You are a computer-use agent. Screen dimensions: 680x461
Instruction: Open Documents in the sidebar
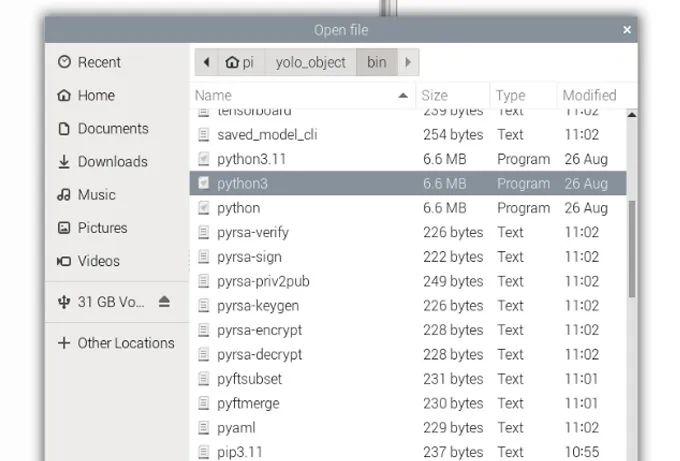point(116,129)
